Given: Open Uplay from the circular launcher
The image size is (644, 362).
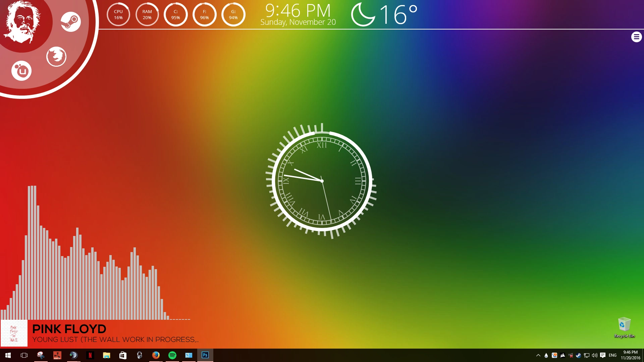Looking at the screenshot, I should click(x=21, y=71).
